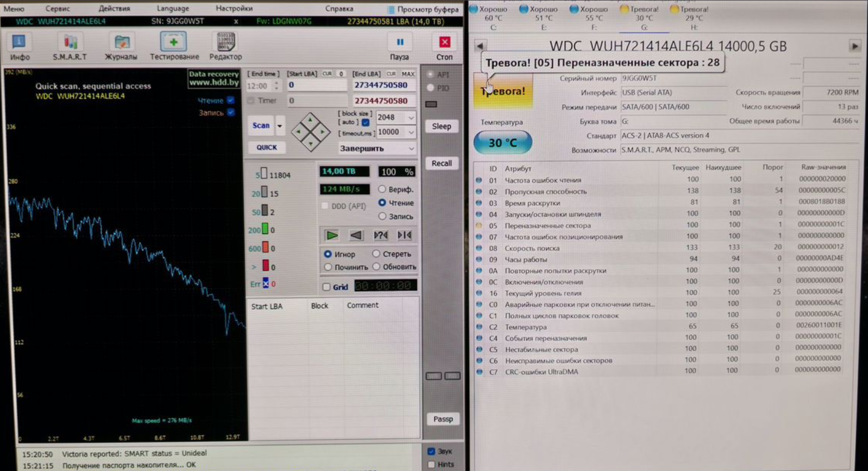Toggle the Запись graph checkbox
The width and height of the screenshot is (868, 471).
[x=231, y=112]
